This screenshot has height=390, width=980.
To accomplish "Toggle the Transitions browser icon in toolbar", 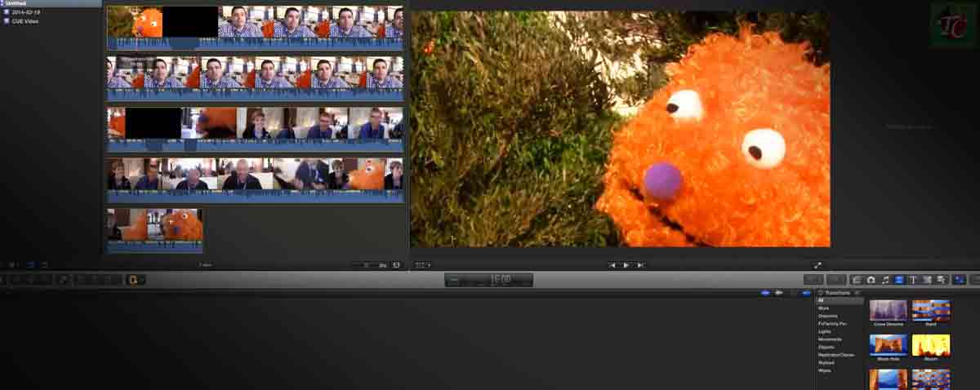I will click(x=898, y=280).
